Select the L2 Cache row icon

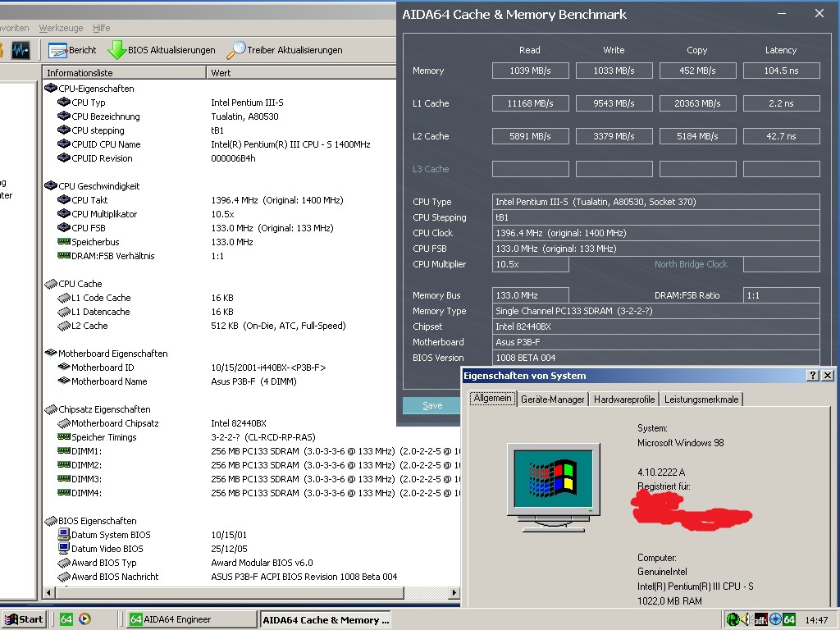(64, 325)
